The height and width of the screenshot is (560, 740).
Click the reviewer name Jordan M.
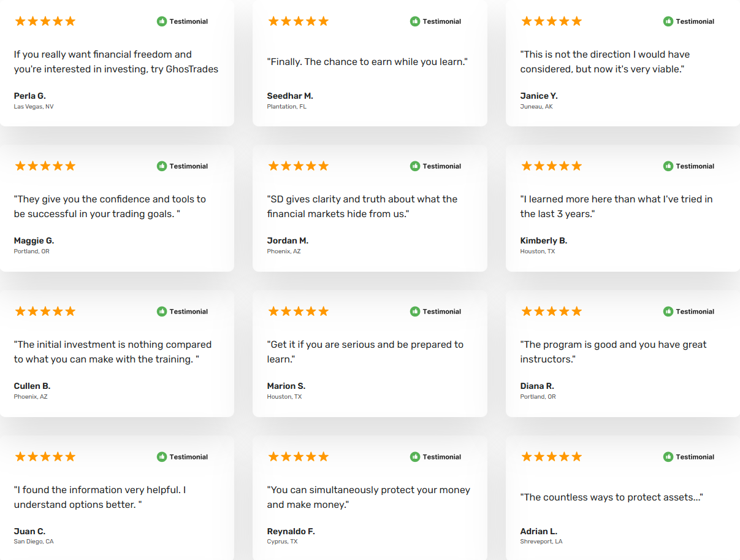(288, 240)
